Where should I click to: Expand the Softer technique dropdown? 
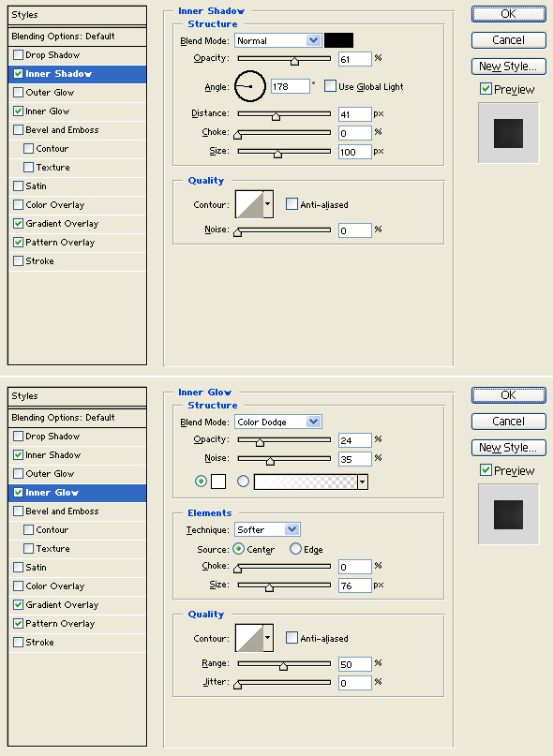(267, 529)
